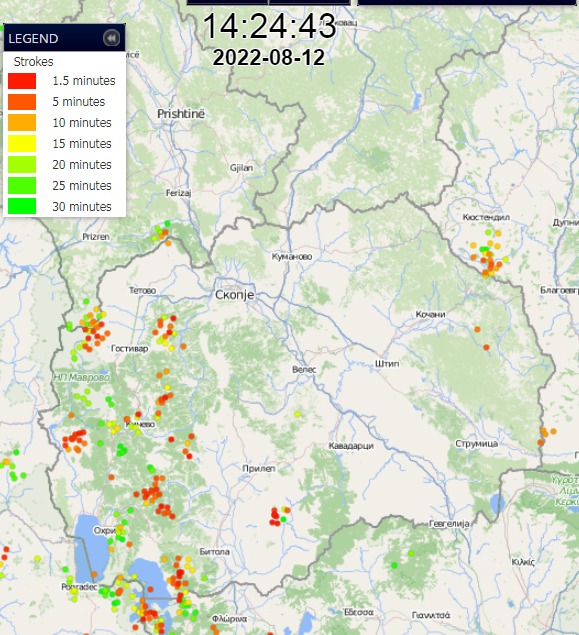Click the Γιαννιτσά town label
This screenshot has width=579, height=635.
point(431,615)
